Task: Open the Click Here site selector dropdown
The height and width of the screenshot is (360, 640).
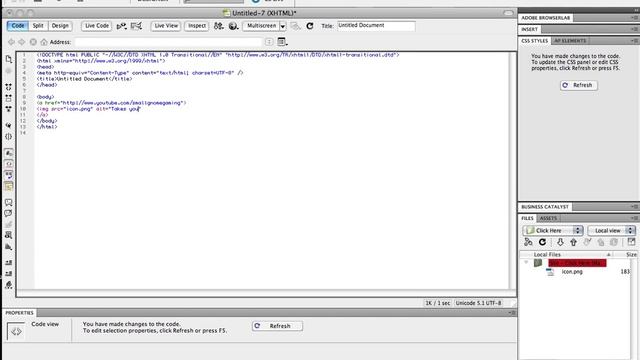Action: 553,231
